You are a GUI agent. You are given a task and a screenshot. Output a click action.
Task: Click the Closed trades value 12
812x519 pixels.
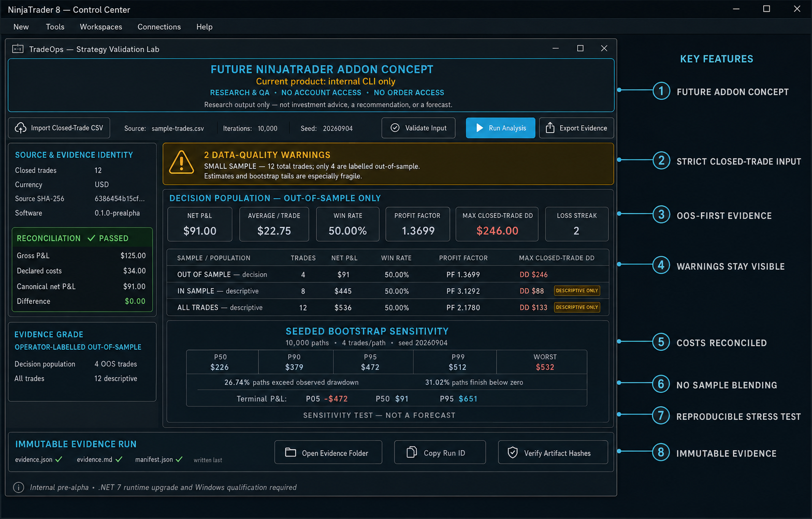(x=98, y=170)
